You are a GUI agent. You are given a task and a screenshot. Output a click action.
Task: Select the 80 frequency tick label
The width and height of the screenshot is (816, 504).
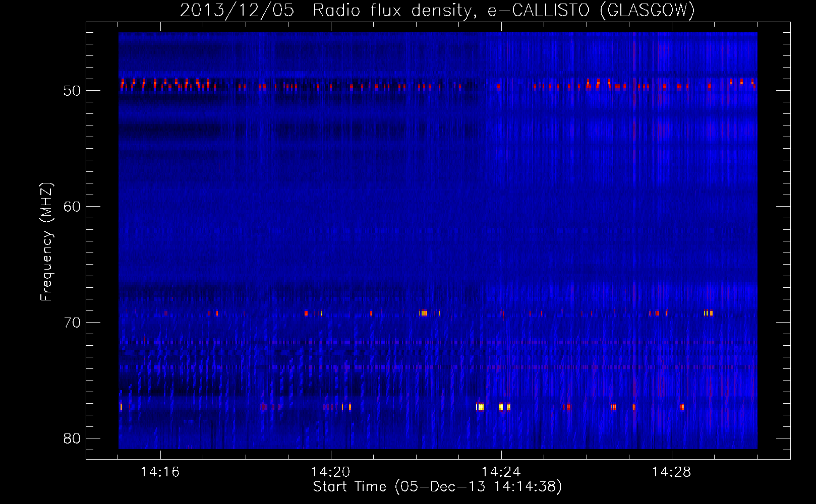coord(72,439)
